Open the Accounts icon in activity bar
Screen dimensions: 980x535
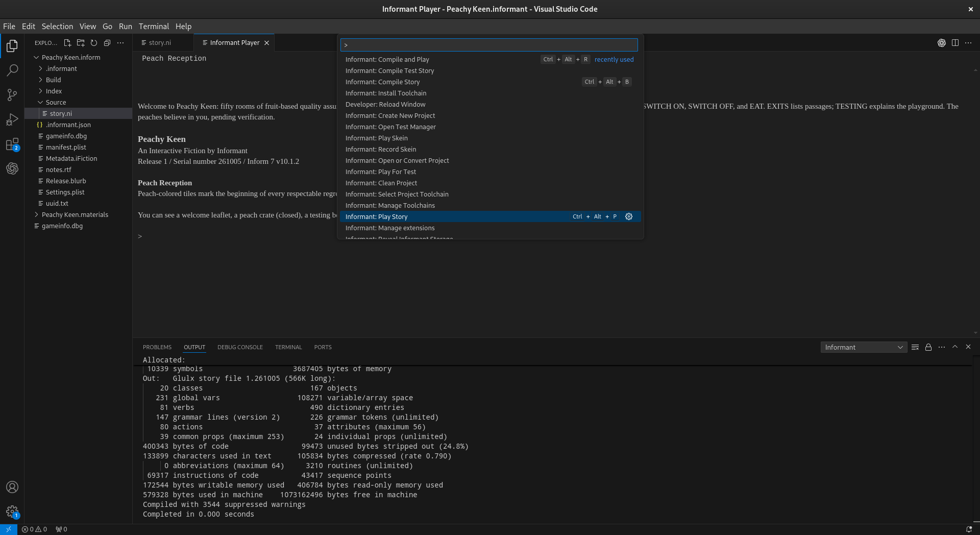(x=12, y=487)
